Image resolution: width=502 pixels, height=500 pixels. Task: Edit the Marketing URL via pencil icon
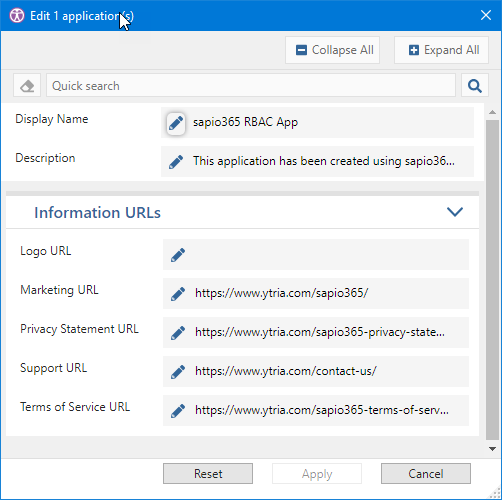[x=178, y=294]
